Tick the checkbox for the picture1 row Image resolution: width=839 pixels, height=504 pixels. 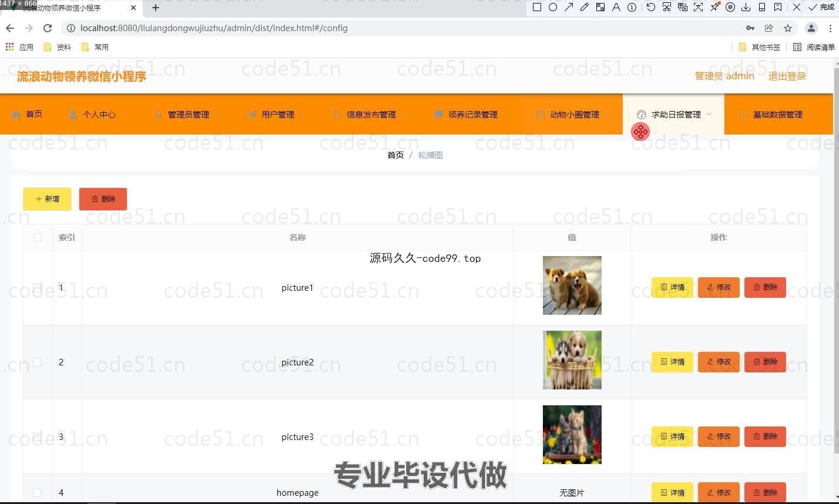pos(37,288)
